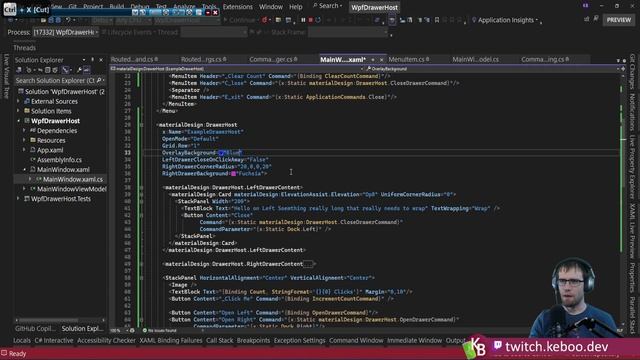This screenshot has height=360, width=640.
Task: Close the Solution Explorer panel
Action: [101, 60]
